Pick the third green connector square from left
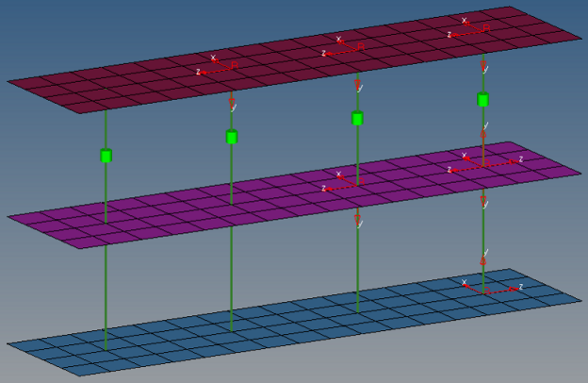588x383 pixels. point(358,119)
